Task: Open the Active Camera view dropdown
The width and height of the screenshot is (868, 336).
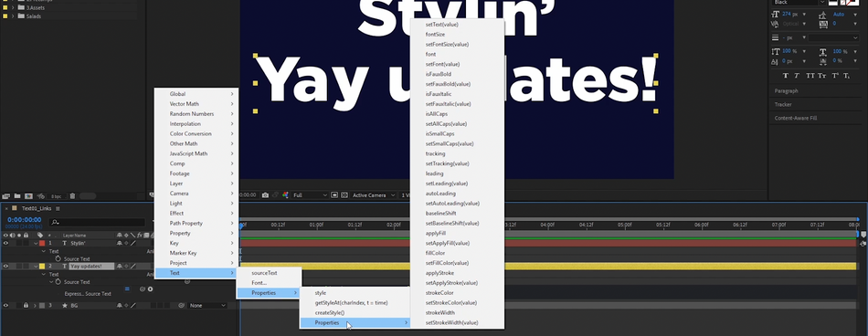Action: coord(375,194)
